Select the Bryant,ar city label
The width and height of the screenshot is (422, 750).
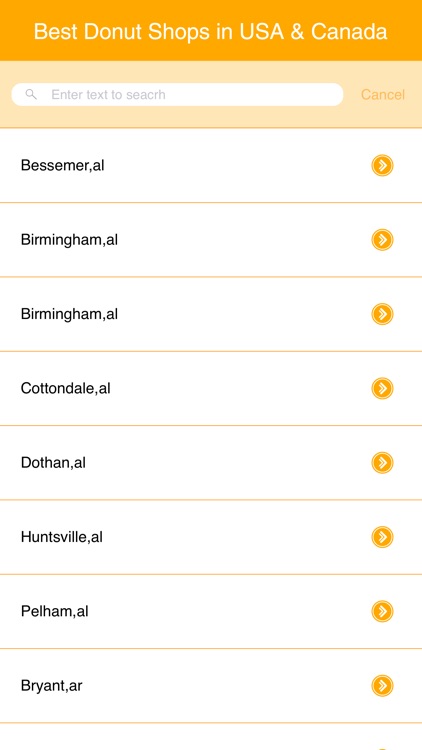click(x=52, y=686)
